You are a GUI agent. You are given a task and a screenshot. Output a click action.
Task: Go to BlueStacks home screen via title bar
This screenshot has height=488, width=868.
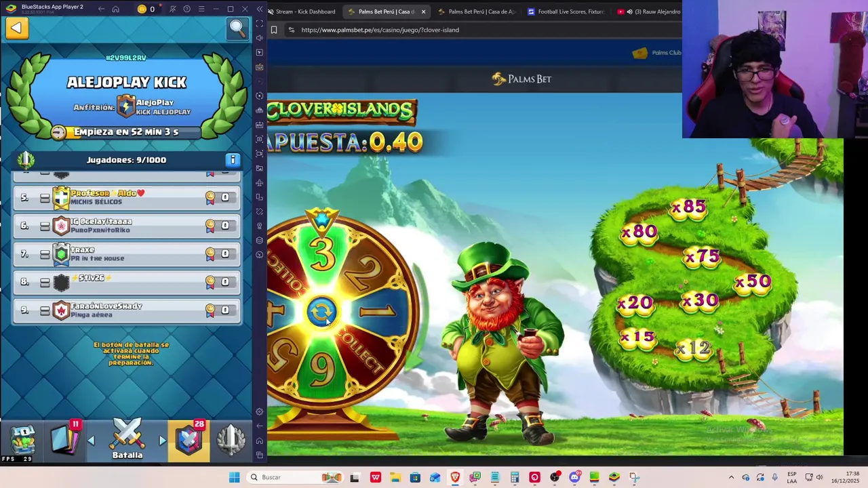coord(116,9)
